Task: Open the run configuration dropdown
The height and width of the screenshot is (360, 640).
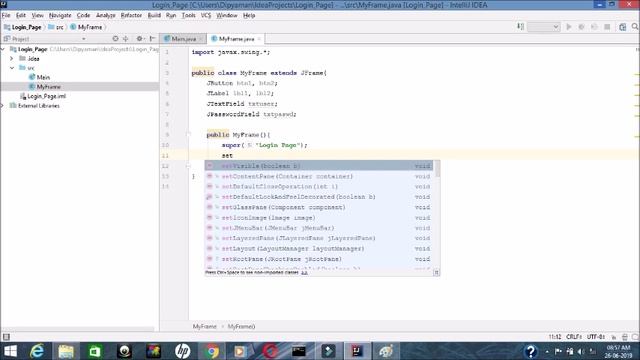Action: coord(543,27)
